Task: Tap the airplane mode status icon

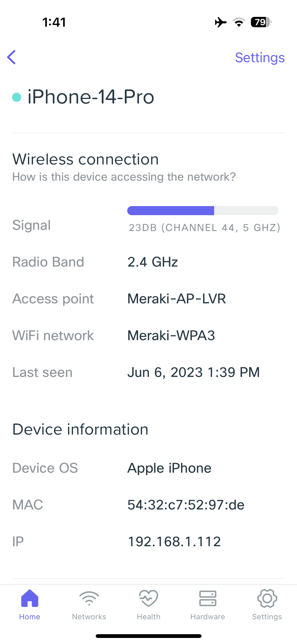Action: point(221,22)
